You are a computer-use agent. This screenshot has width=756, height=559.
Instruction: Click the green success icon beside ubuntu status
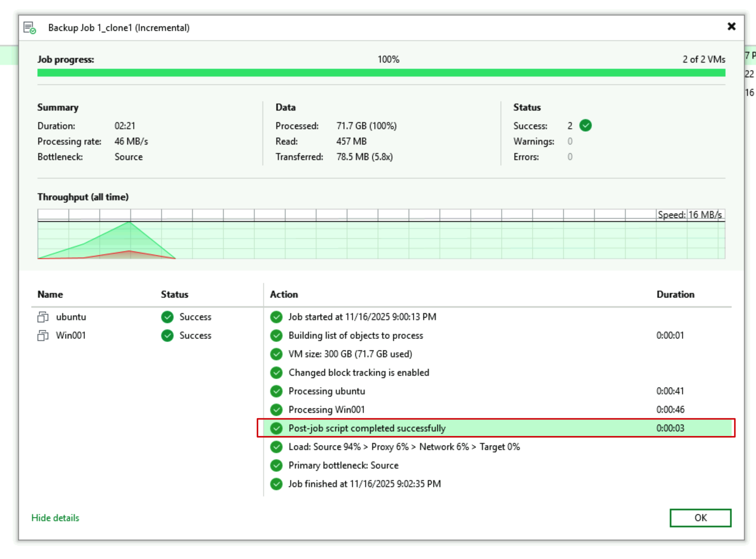coord(167,317)
